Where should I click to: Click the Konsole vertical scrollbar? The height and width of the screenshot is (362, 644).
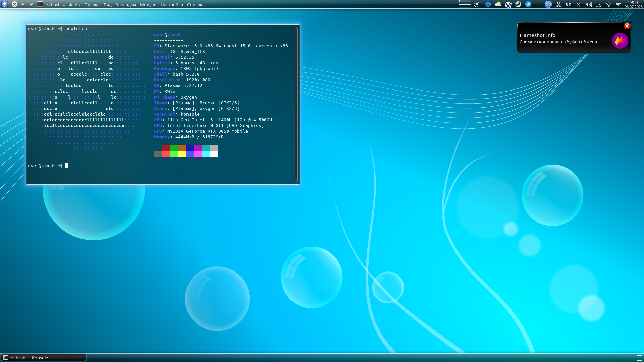(x=296, y=104)
